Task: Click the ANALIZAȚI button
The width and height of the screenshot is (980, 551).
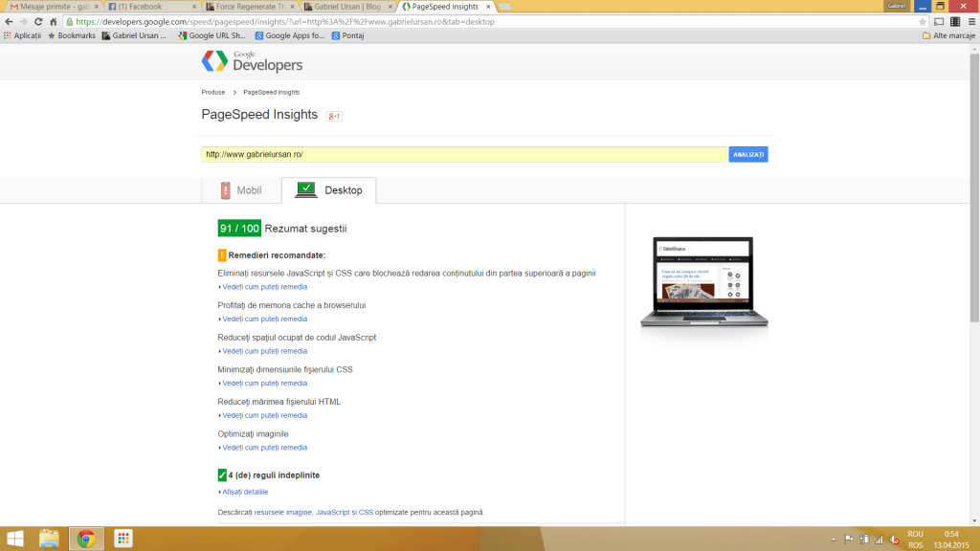Action: (x=748, y=154)
